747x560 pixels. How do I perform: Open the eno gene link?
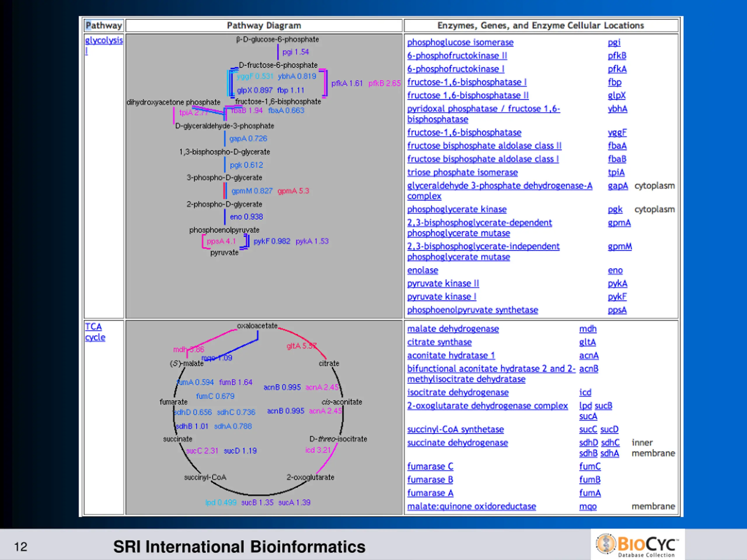tap(615, 270)
